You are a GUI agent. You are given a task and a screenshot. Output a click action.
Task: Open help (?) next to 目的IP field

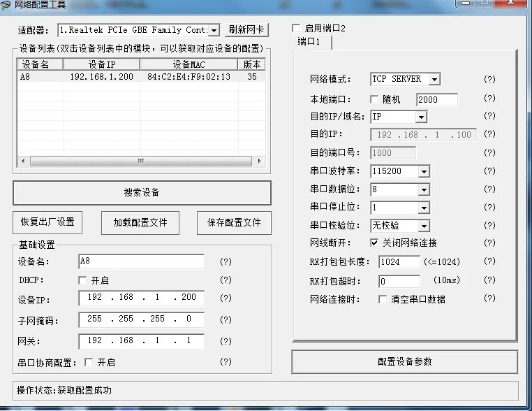(x=489, y=134)
